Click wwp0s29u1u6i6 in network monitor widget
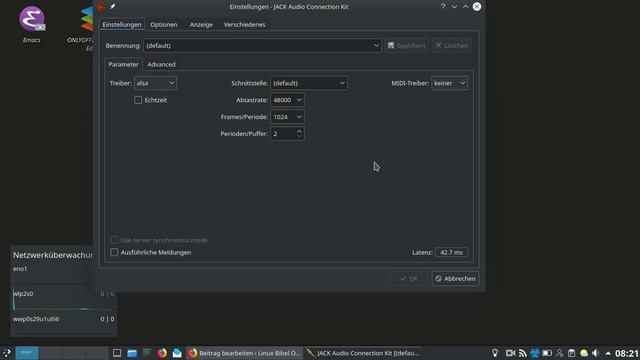 pos(36,319)
